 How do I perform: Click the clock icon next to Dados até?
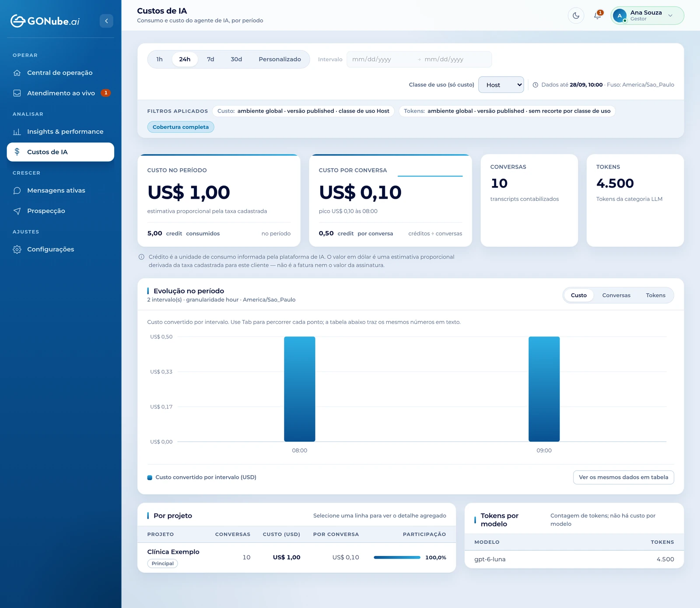coord(535,85)
